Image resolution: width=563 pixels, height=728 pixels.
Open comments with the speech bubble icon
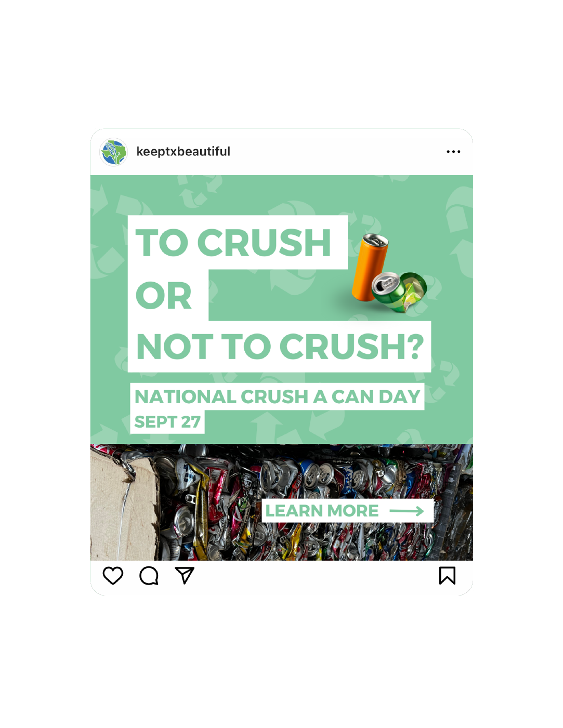pyautogui.click(x=149, y=575)
